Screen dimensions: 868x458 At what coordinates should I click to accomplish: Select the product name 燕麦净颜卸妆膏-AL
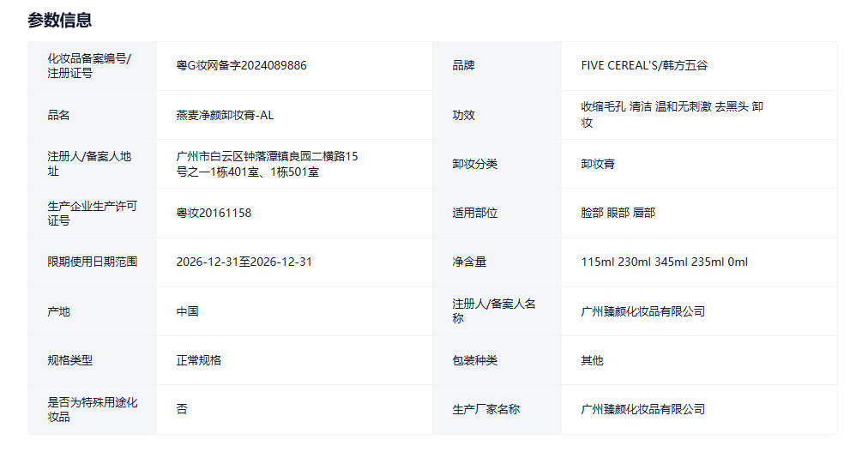tap(225, 115)
